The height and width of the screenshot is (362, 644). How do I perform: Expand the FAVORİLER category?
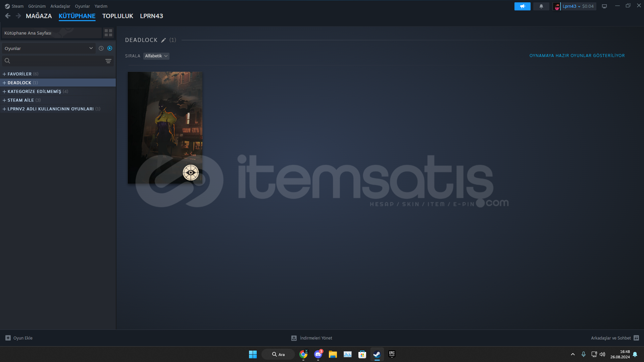tap(4, 74)
